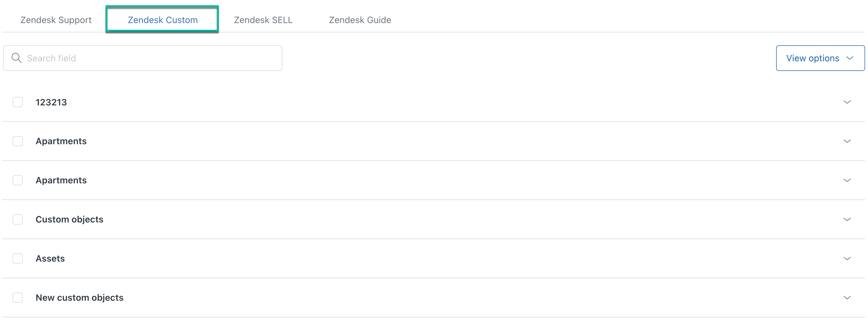This screenshot has height=320, width=868.
Task: Select the Zendesk Custom tab
Action: pyautogui.click(x=162, y=20)
